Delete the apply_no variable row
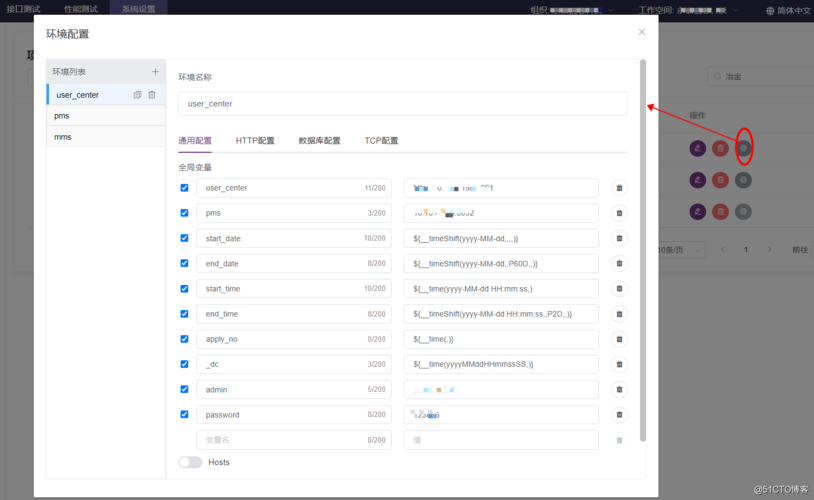Screen dimensions: 814x500 click(x=619, y=339)
